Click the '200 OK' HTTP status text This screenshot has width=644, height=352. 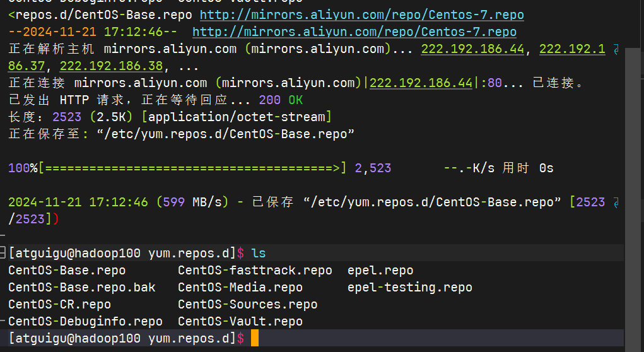[x=281, y=100]
